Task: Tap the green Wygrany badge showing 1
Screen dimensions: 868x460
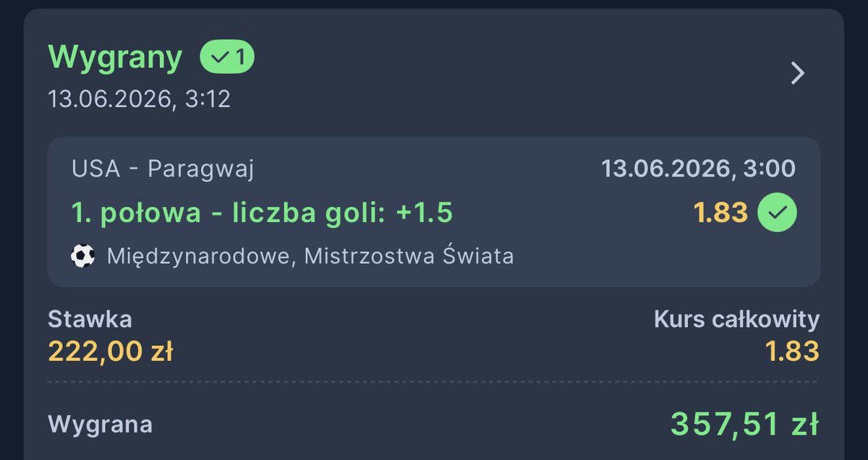Action: [227, 57]
